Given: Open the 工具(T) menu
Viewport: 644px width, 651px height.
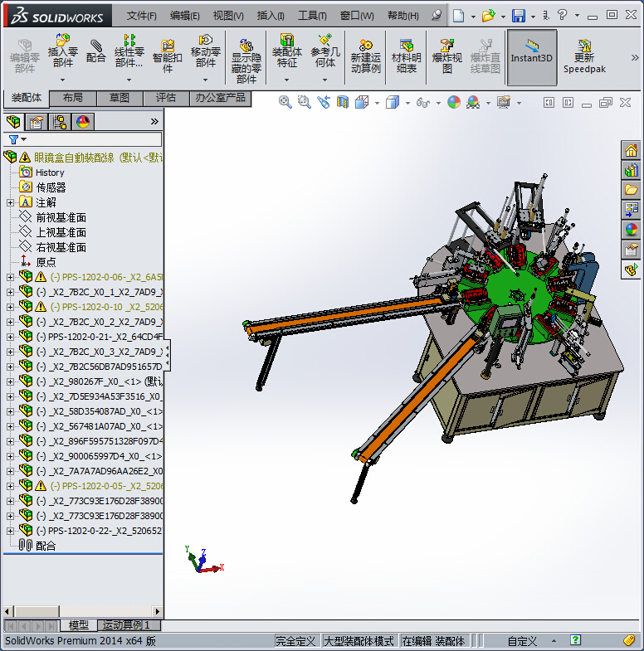Looking at the screenshot, I should (x=312, y=17).
